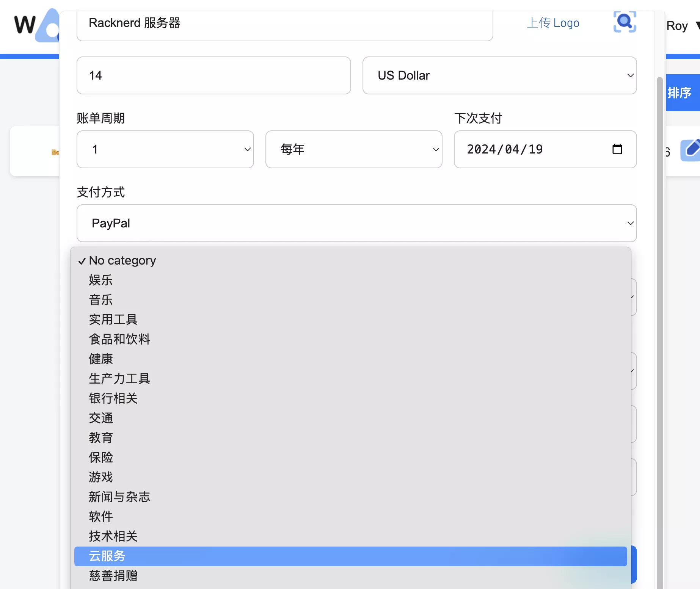700x589 pixels.
Task: Choose 娱乐 category option
Action: coord(101,280)
